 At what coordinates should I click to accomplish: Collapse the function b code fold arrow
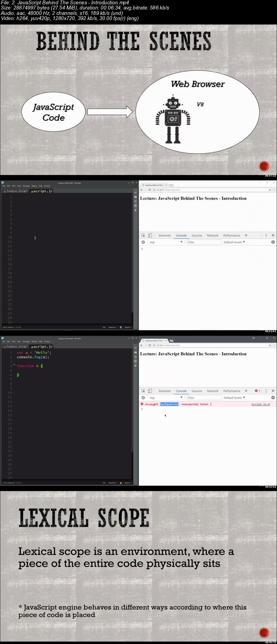coord(14,365)
